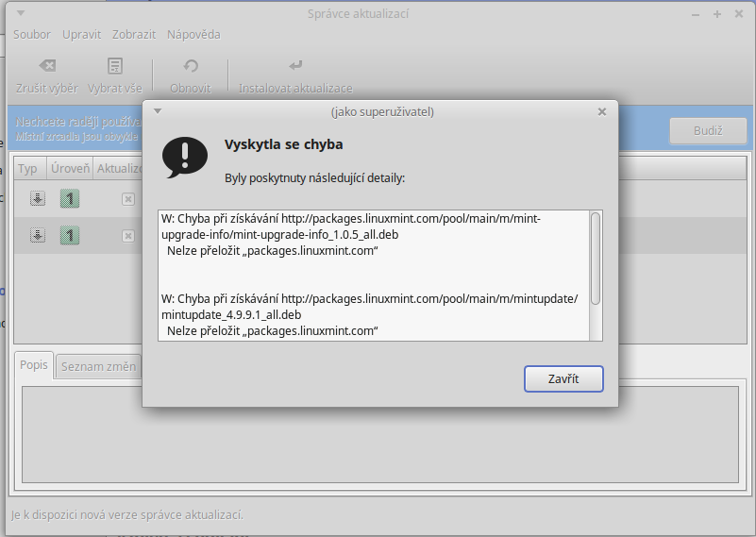This screenshot has height=537, width=756.
Task: Toggle the first update row's checkbox
Action: (127, 199)
